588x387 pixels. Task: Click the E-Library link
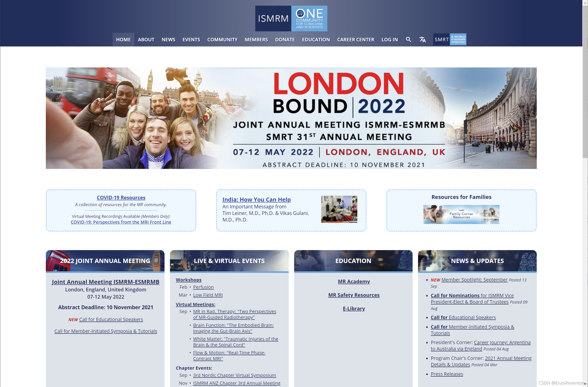[x=353, y=308]
